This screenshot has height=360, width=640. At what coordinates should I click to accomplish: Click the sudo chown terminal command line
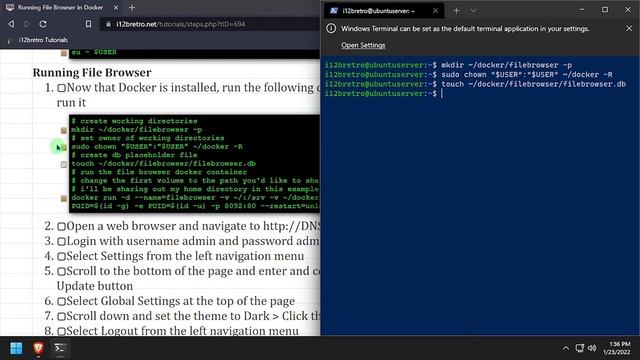[469, 74]
